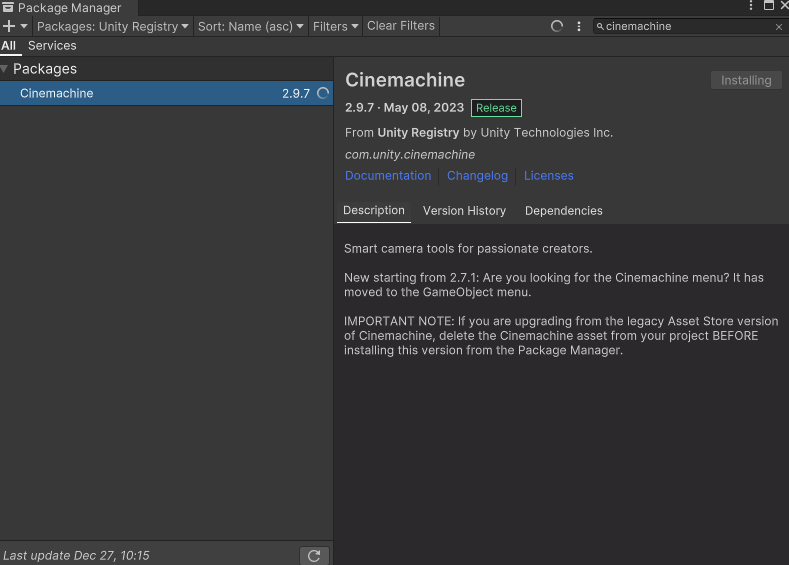Viewport: 789px width, 565px height.
Task: Open the add package dropdown arrow
Action: tap(24, 26)
